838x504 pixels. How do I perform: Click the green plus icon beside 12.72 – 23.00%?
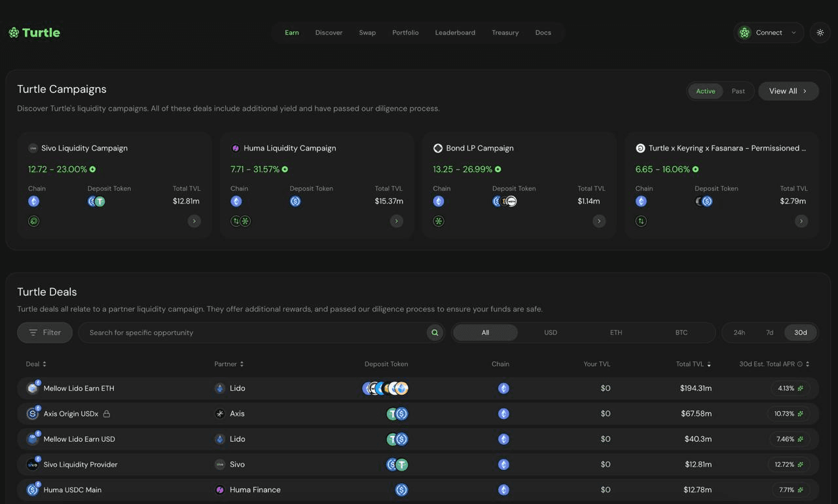[92, 170]
